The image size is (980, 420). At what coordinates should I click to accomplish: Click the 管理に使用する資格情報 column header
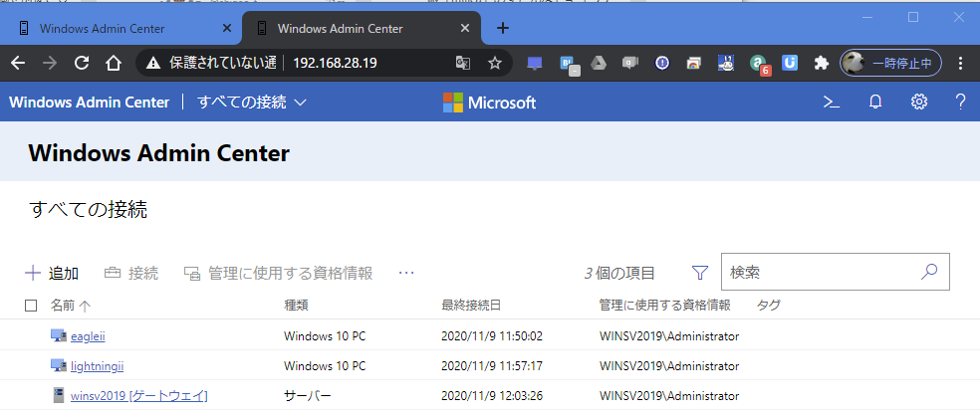pyautogui.click(x=664, y=306)
